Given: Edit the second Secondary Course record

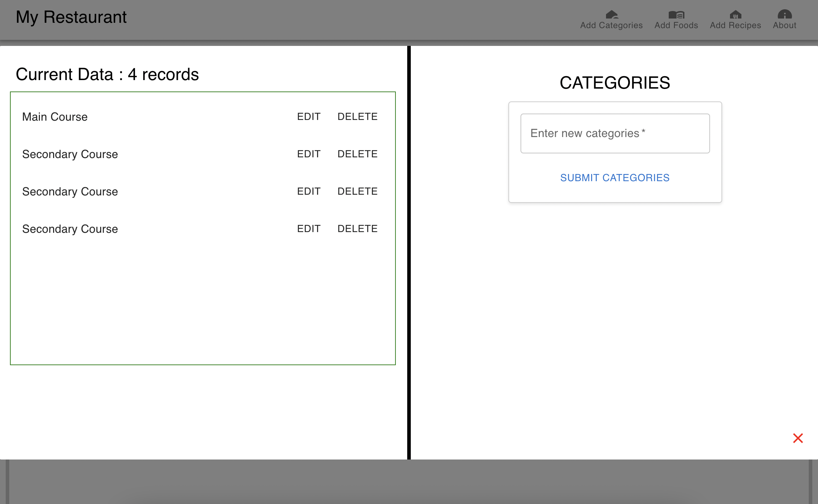Looking at the screenshot, I should click(309, 191).
